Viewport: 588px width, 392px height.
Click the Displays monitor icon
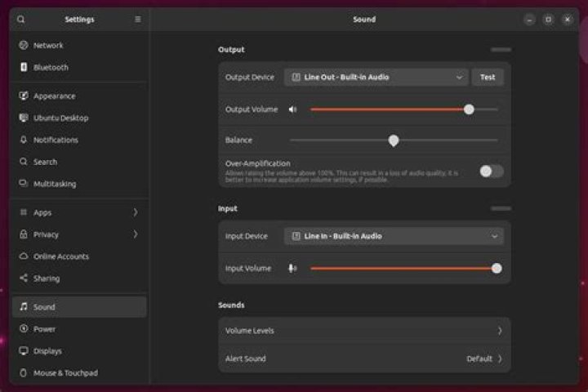point(24,350)
